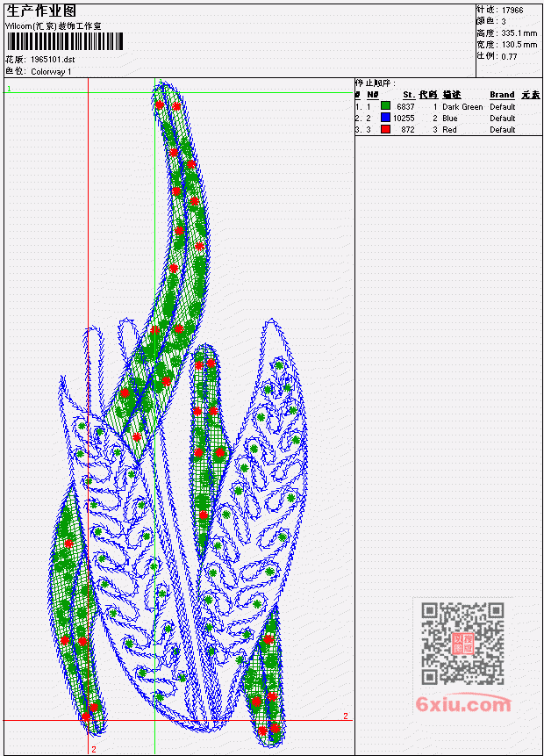Click the barcode under the studio name

click(65, 41)
